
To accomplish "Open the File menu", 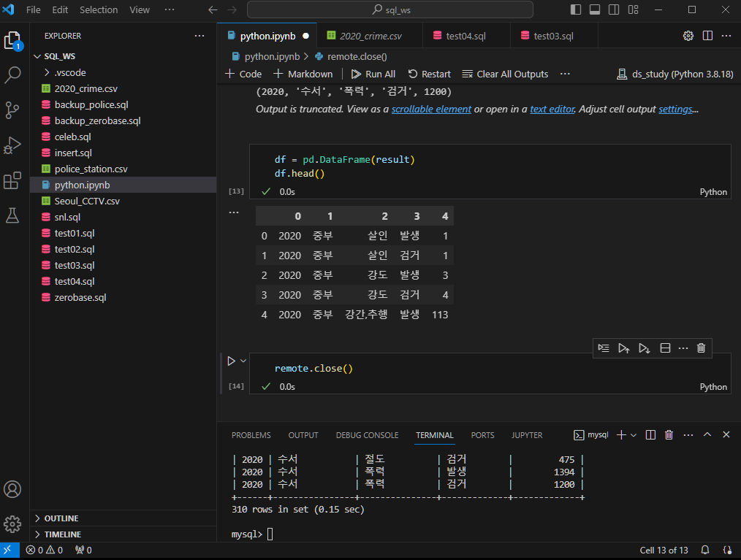I will click(x=33, y=9).
